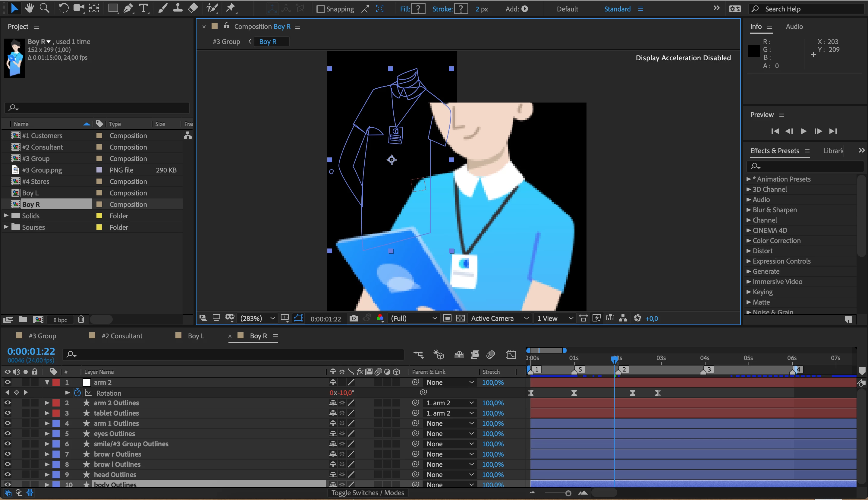
Task: Click the Fill color swatch
Action: point(418,9)
